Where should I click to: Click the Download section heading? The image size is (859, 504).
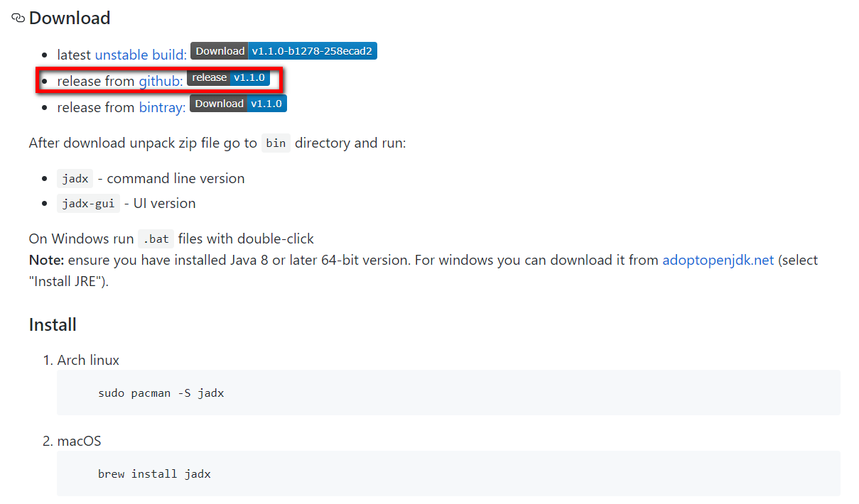(x=70, y=18)
